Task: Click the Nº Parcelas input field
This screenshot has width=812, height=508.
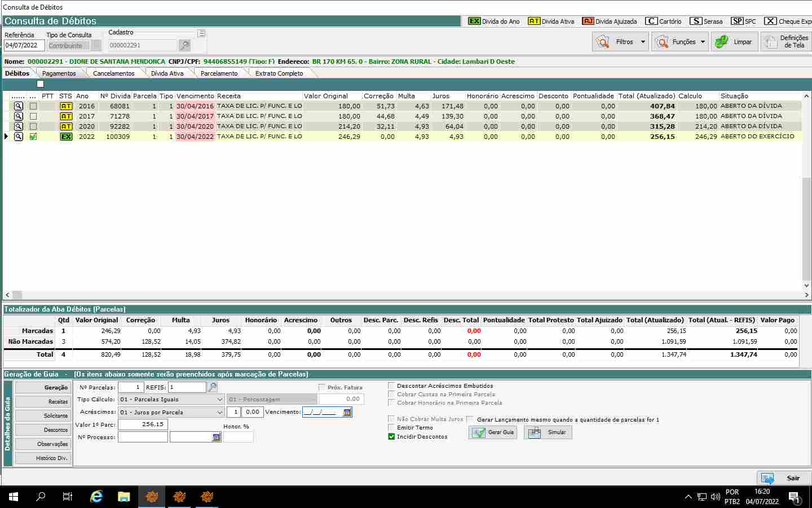Action: pyautogui.click(x=131, y=387)
